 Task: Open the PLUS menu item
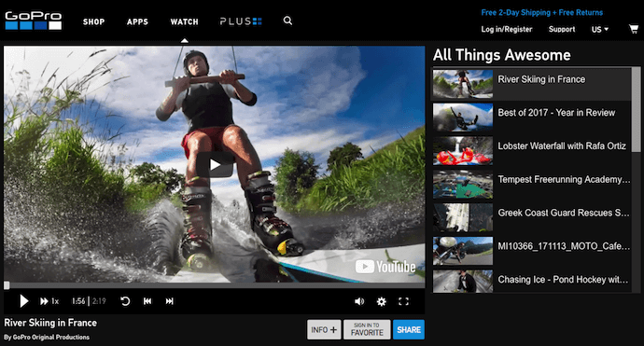[x=241, y=21]
